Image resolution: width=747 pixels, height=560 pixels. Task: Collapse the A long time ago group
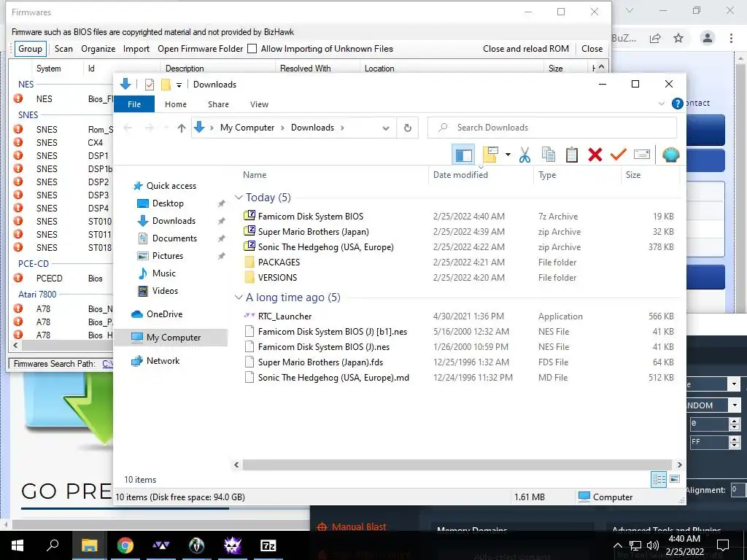tap(239, 297)
